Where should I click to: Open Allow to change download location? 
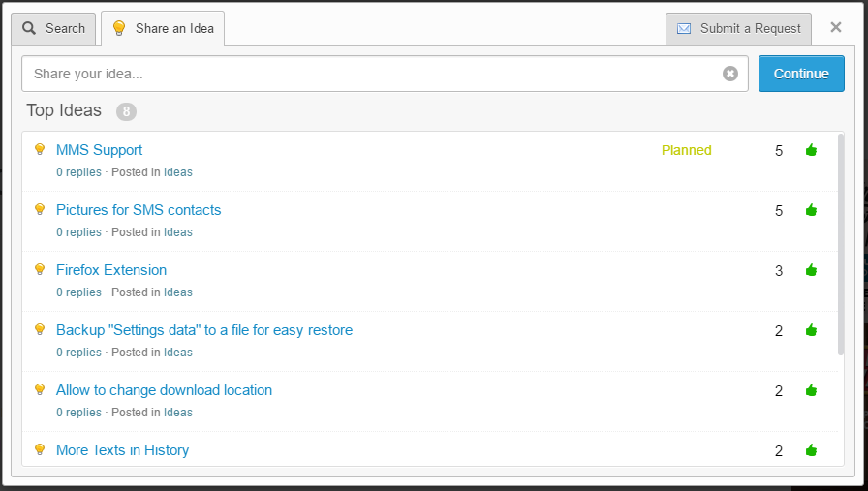pos(164,390)
